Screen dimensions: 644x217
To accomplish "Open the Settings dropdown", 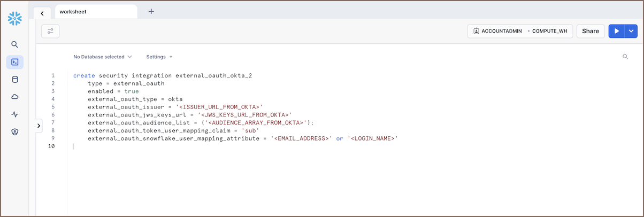I will [x=159, y=57].
